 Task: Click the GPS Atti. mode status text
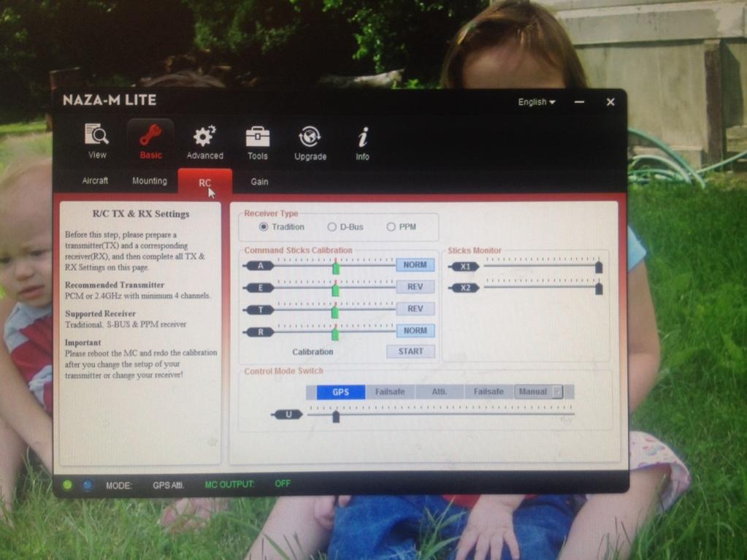point(168,486)
